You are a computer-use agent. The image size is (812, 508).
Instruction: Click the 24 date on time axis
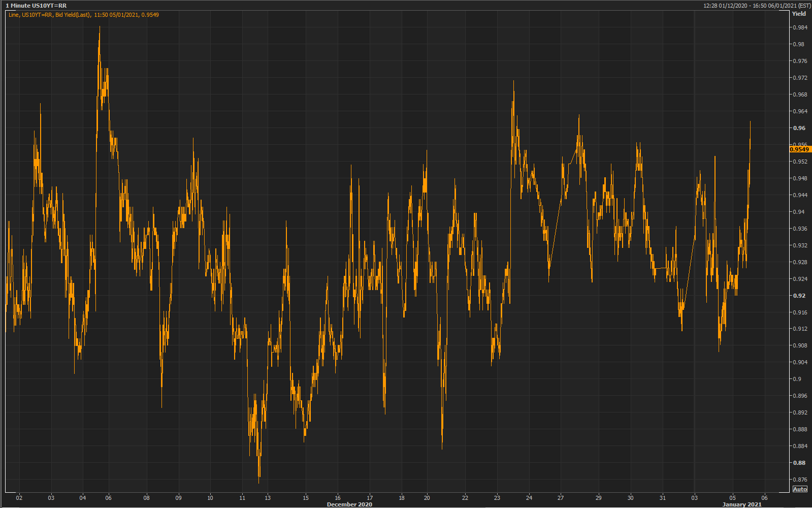pyautogui.click(x=529, y=498)
